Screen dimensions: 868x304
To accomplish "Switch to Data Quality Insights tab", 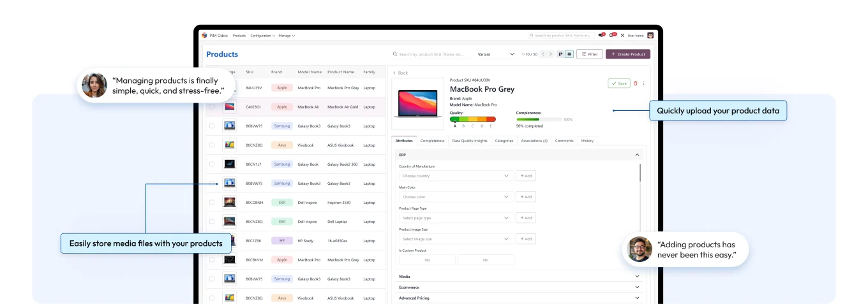I will tap(469, 141).
